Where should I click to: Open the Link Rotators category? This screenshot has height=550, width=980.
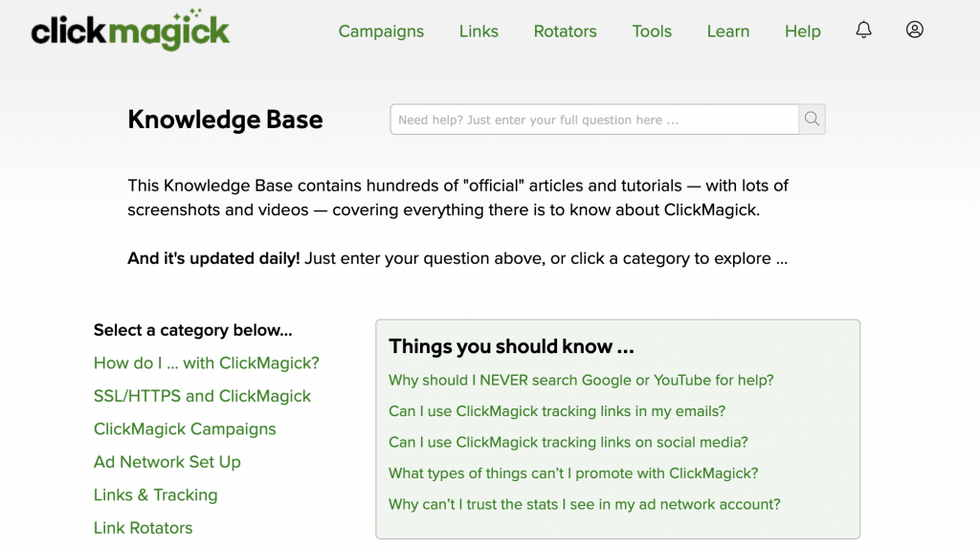point(144,528)
